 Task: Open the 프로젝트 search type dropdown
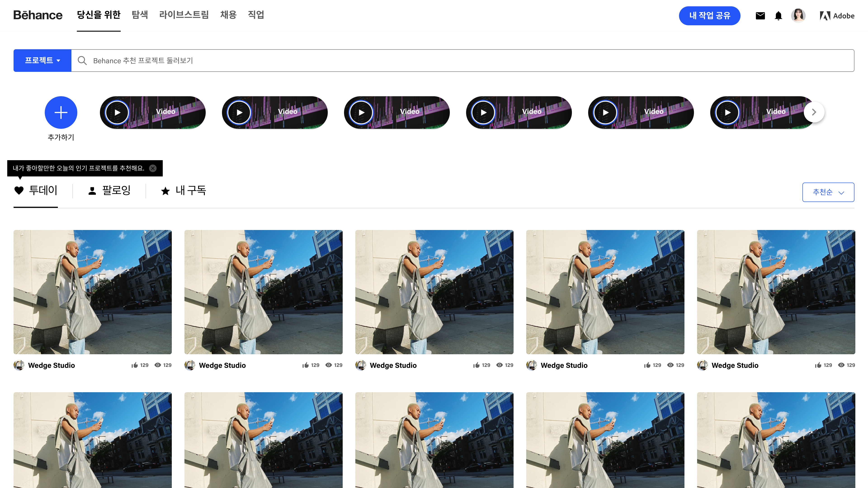42,61
